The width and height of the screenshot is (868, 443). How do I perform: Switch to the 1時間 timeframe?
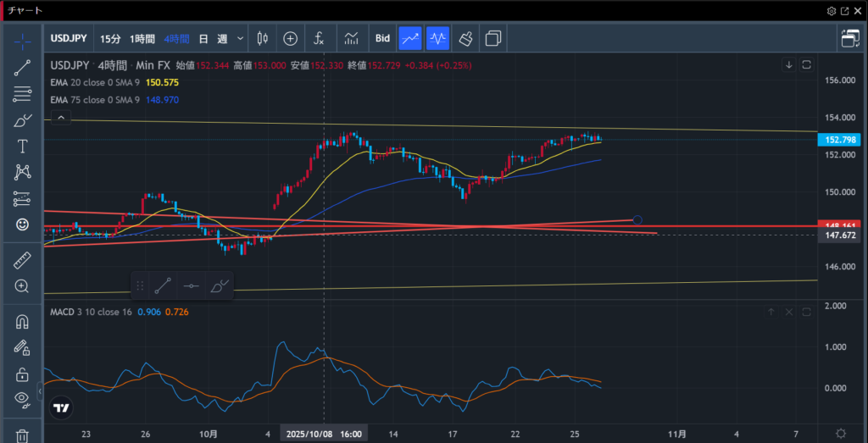(142, 38)
